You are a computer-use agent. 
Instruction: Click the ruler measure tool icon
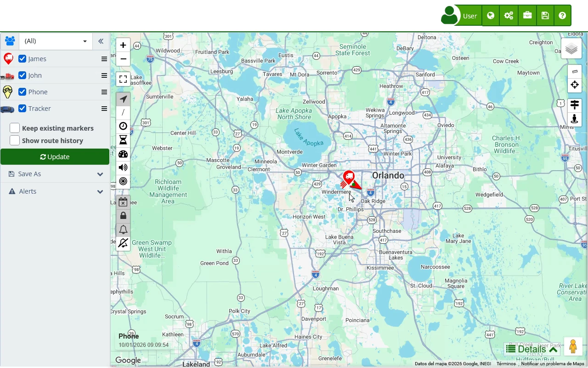(x=575, y=71)
